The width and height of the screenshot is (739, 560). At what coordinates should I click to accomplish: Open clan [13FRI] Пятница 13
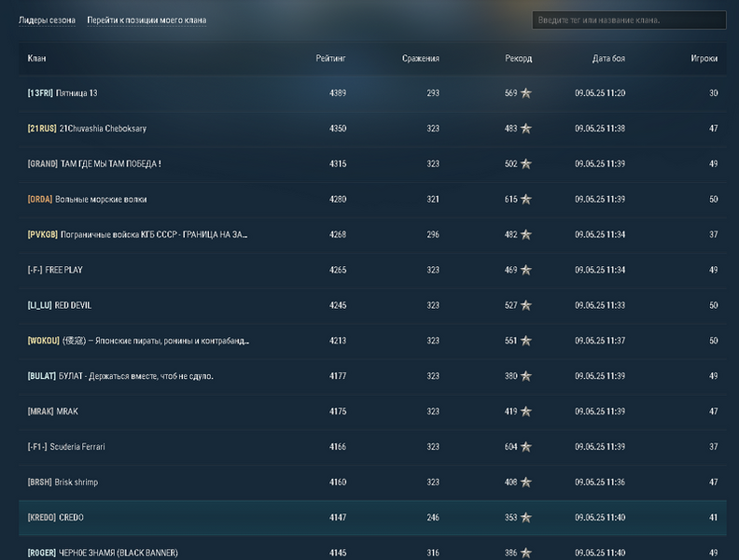click(x=63, y=93)
